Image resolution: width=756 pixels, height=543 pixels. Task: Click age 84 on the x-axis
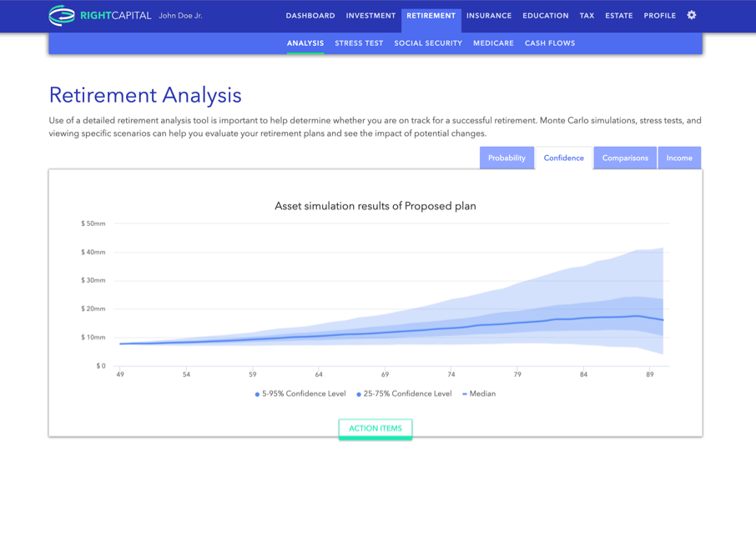[583, 375]
